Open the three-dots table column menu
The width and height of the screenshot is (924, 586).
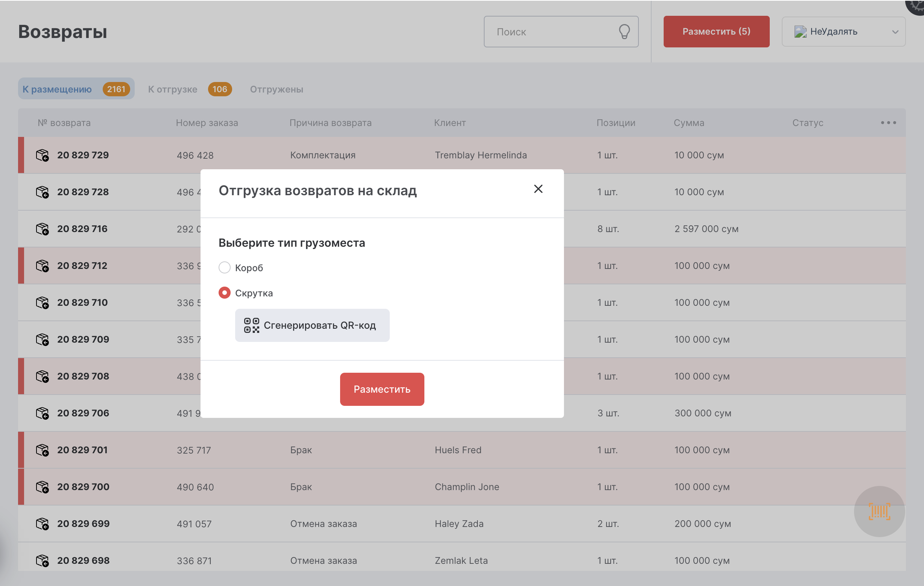(888, 123)
